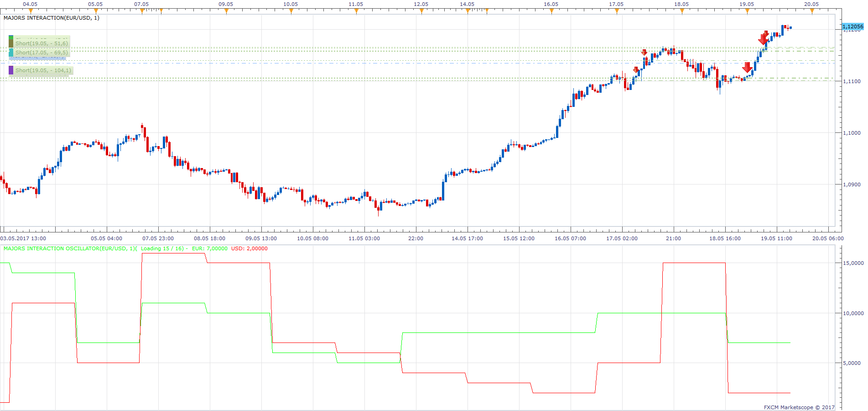Click the orange day marker under 20.05

click(812, 11)
